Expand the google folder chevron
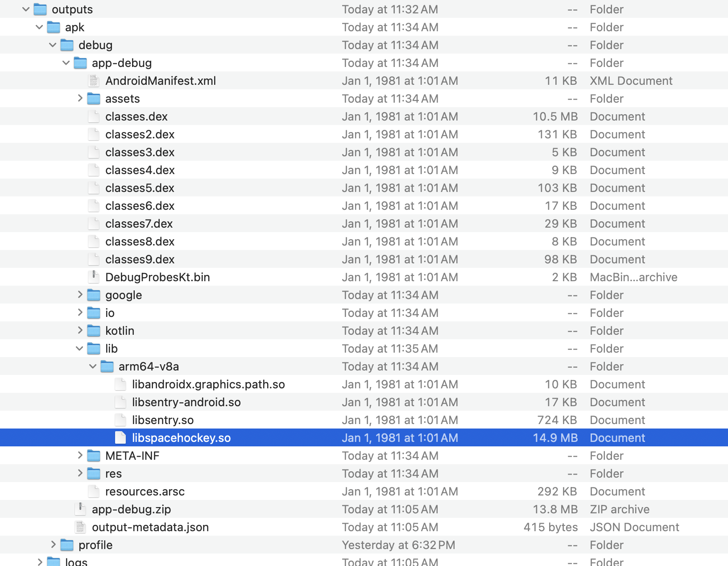728x566 pixels. tap(80, 295)
